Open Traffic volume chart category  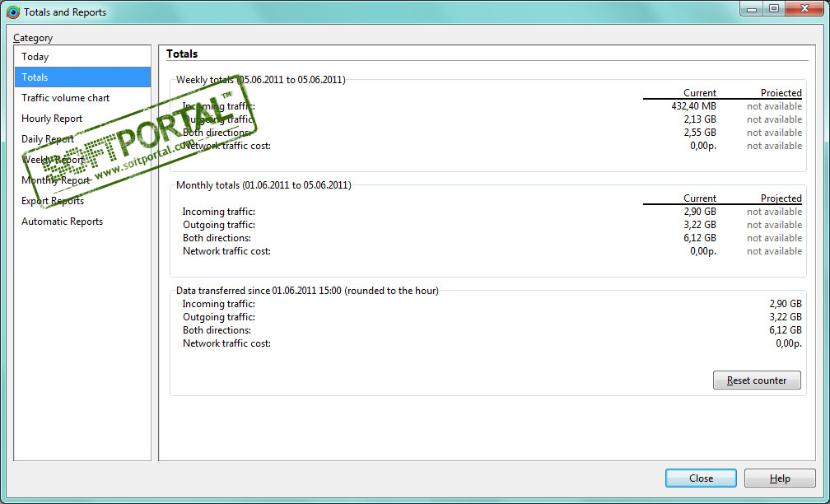(x=82, y=98)
